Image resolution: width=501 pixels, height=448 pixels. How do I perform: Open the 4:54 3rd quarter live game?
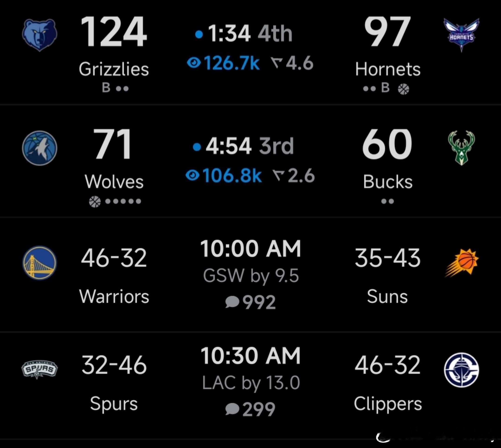click(250, 161)
